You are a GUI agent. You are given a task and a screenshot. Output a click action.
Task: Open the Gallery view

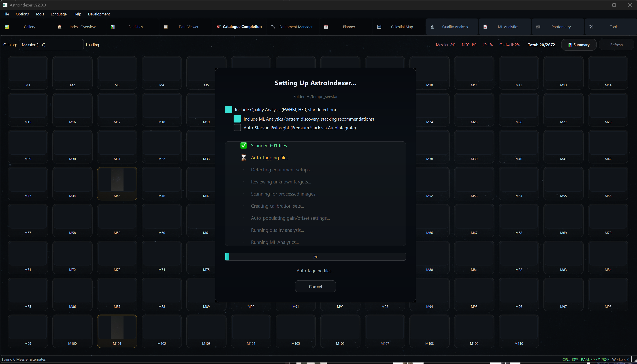tap(29, 27)
